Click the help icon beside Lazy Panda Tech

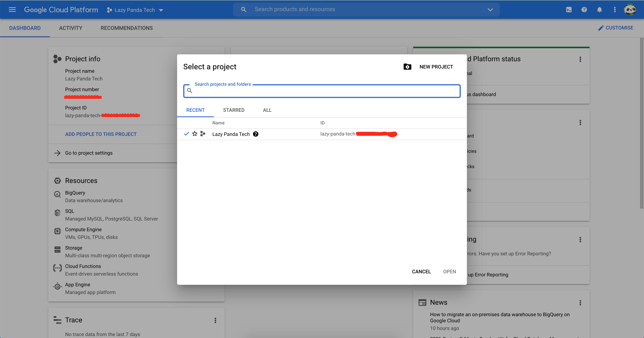255,134
